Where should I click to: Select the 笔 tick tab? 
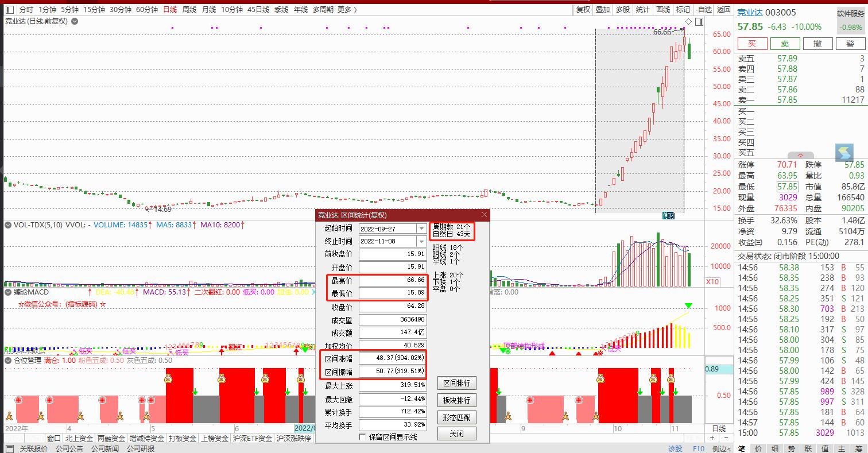[742, 448]
